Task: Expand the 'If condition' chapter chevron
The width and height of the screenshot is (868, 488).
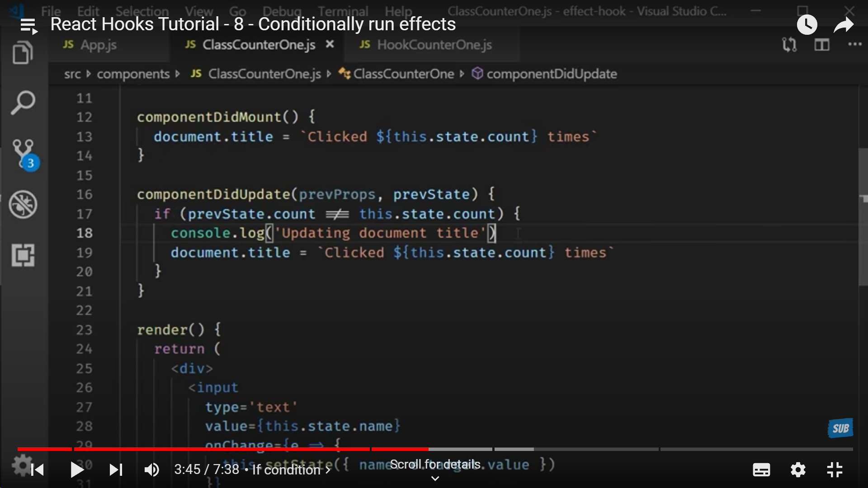Action: (328, 470)
